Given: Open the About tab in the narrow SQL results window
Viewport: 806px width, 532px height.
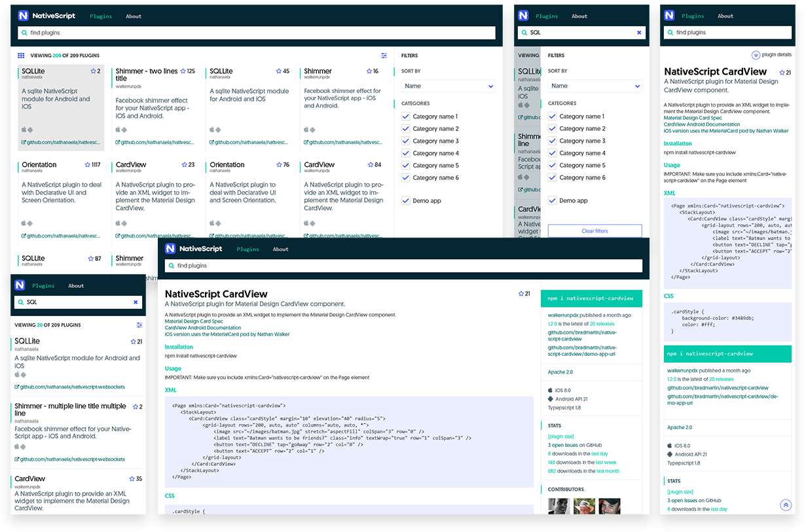Looking at the screenshot, I should click(76, 286).
